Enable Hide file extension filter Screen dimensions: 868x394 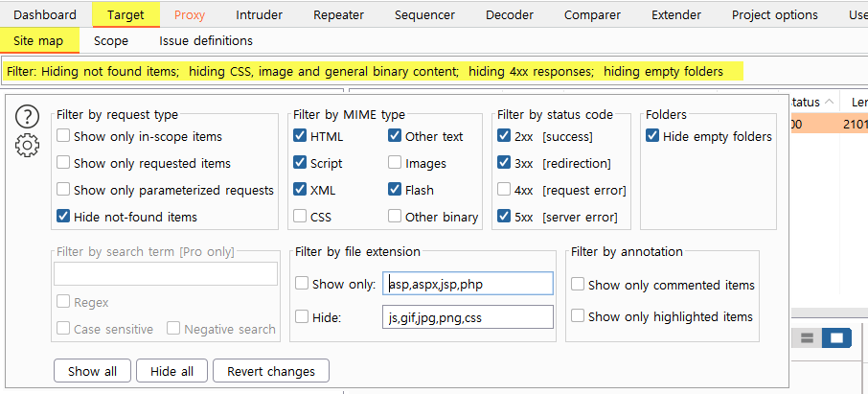click(302, 317)
